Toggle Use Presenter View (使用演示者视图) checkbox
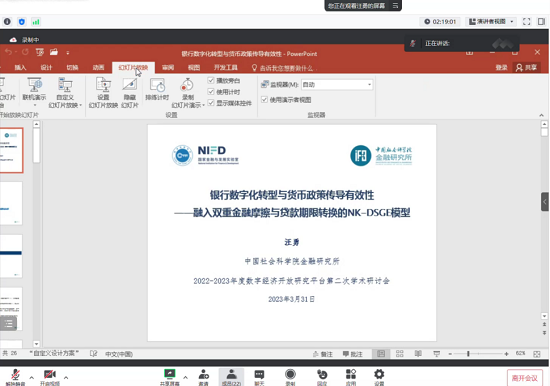The width and height of the screenshot is (550, 386). (x=264, y=100)
